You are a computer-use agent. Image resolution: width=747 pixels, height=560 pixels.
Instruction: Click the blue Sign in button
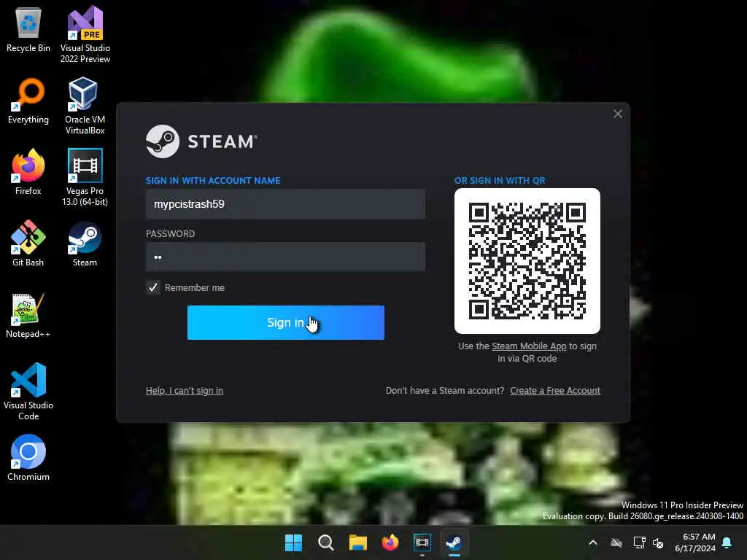coord(286,322)
